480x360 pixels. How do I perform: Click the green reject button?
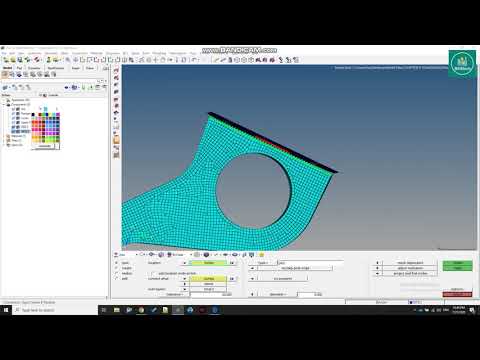click(457, 268)
